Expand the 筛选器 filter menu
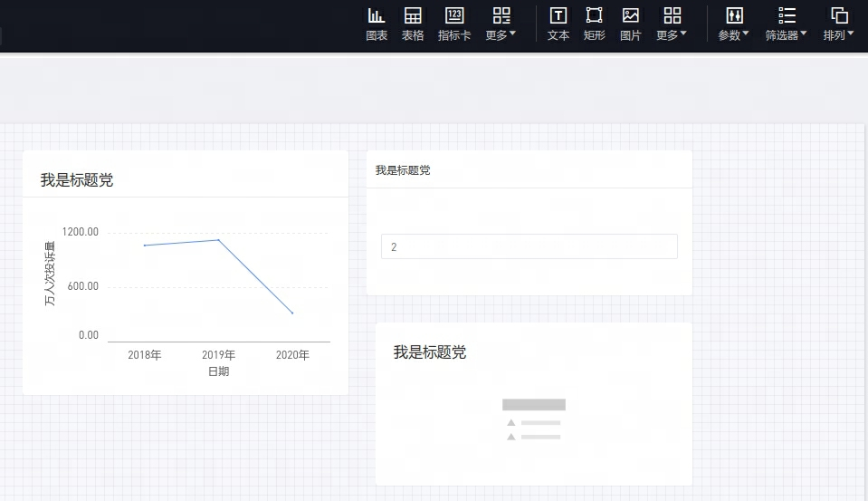The image size is (868, 501). pos(787,24)
